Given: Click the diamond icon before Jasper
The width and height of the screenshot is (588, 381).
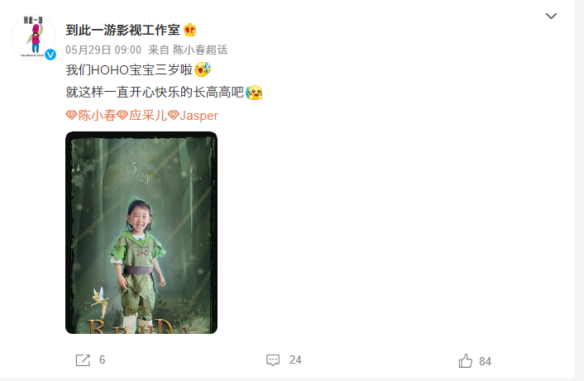Looking at the screenshot, I should click(x=173, y=115).
